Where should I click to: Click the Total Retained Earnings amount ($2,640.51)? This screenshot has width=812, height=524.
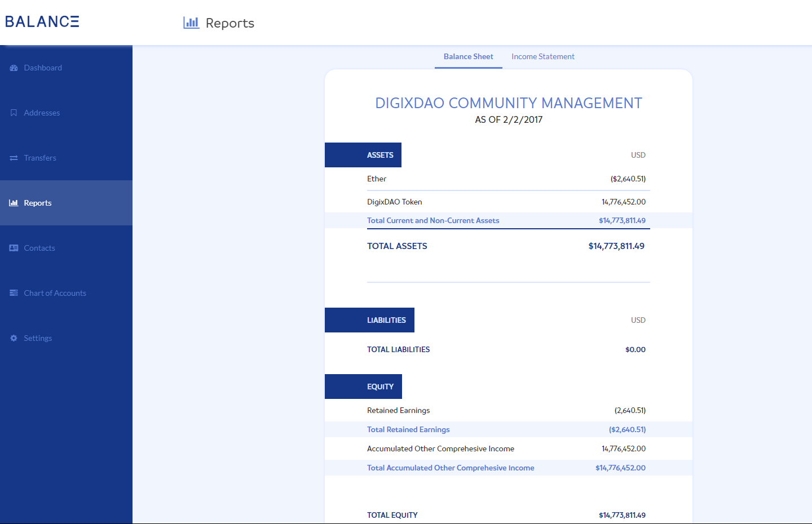click(x=628, y=429)
